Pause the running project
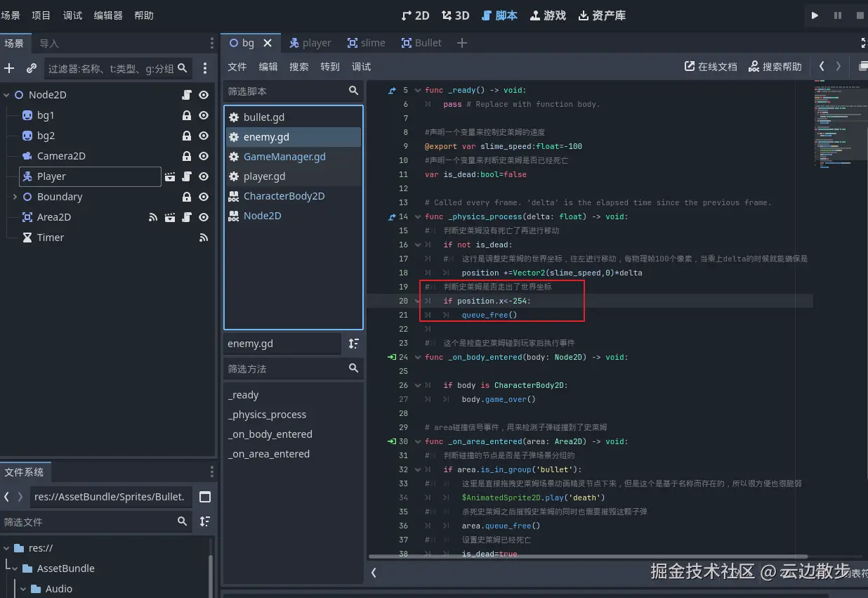868x598 pixels. coord(838,15)
